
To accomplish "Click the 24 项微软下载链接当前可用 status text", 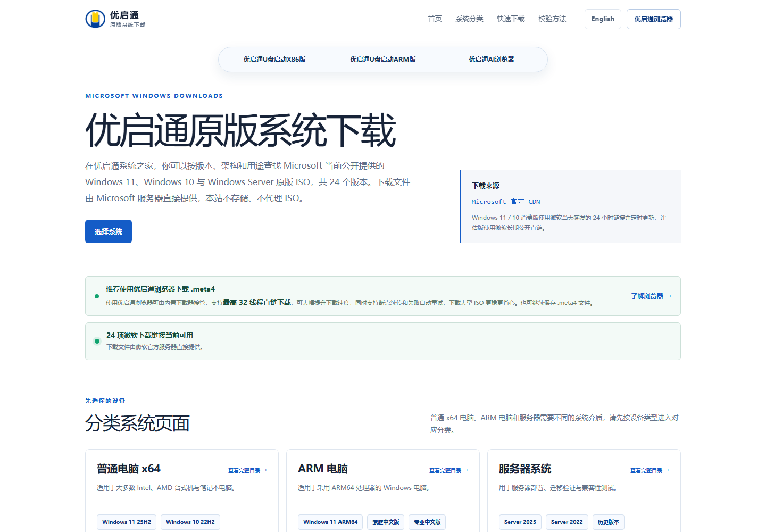I will [x=149, y=335].
